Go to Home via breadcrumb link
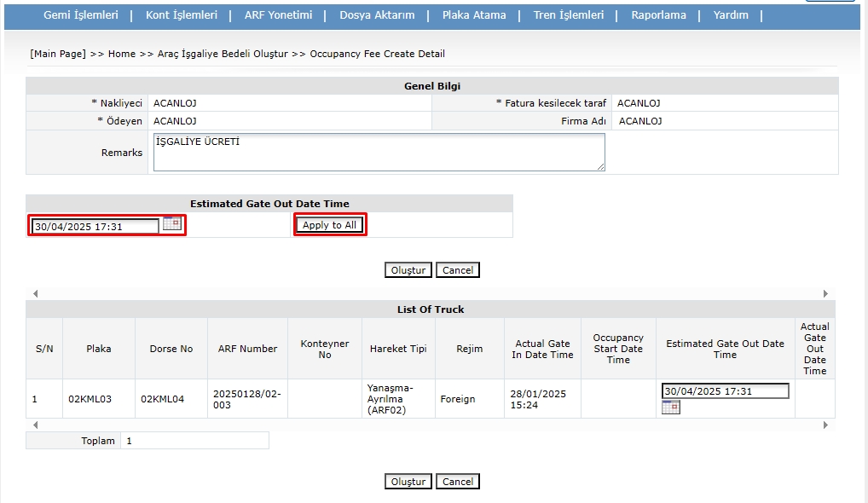Viewport: 868px width, 503px height. pyautogui.click(x=122, y=54)
